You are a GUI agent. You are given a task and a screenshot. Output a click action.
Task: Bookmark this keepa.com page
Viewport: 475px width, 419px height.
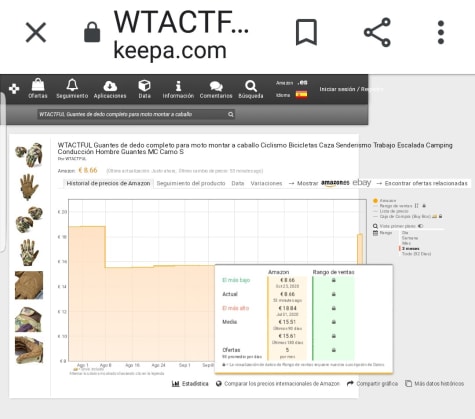pyautogui.click(x=306, y=32)
